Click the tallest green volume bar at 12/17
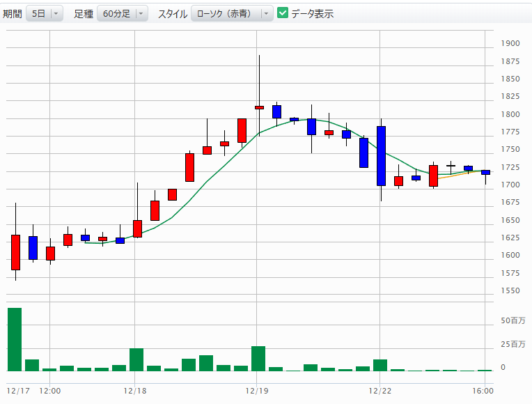This screenshot has width=532, height=404. (15, 339)
